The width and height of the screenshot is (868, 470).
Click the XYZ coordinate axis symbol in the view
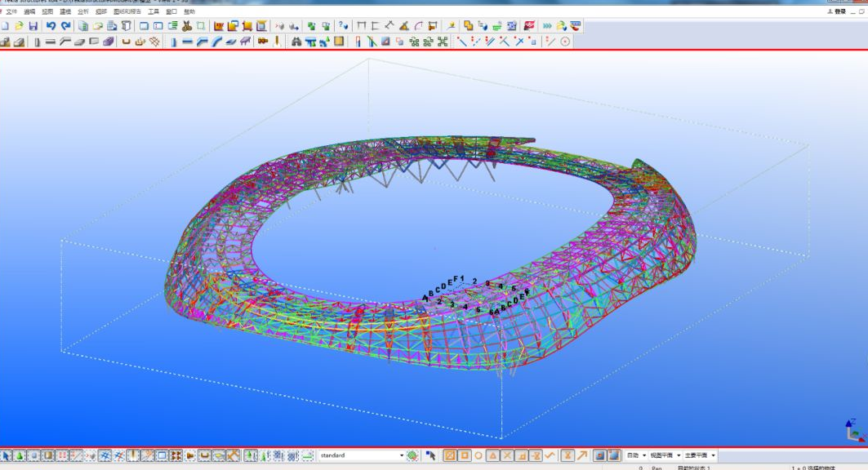coord(854,431)
